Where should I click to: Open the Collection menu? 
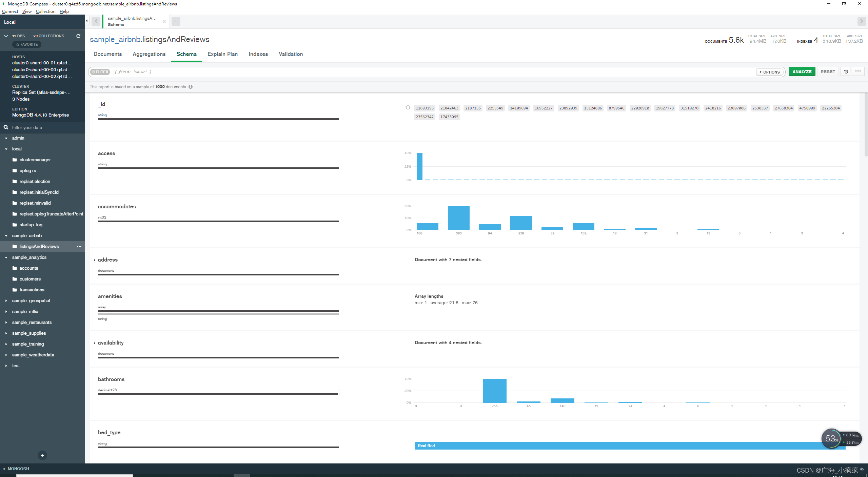(x=45, y=11)
